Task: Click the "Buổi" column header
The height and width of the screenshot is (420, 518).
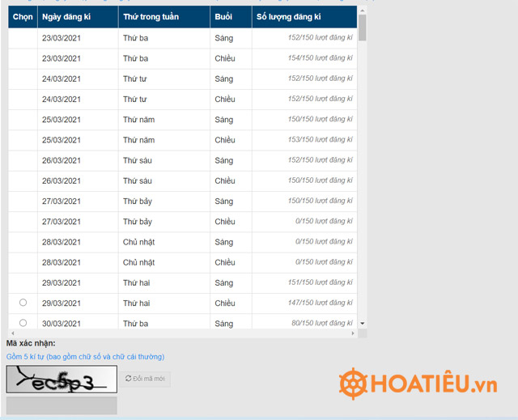Action: (x=230, y=17)
